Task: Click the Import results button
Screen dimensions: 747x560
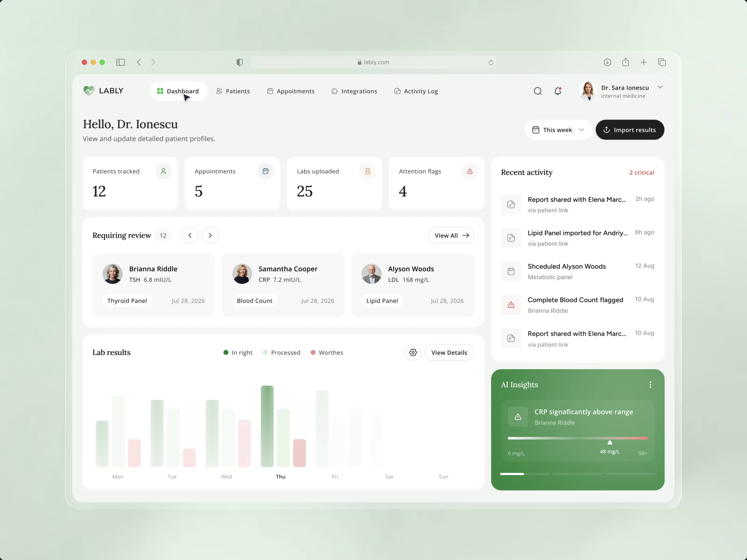Action: coord(630,130)
